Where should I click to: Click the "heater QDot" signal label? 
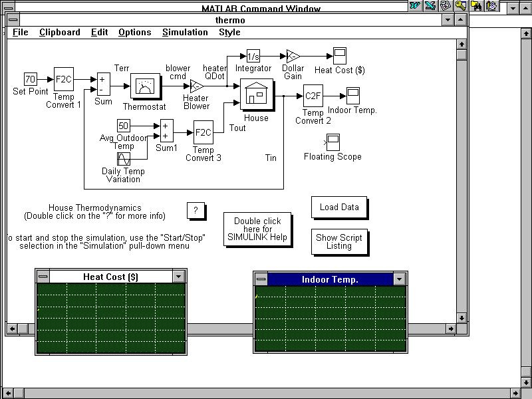click(214, 72)
